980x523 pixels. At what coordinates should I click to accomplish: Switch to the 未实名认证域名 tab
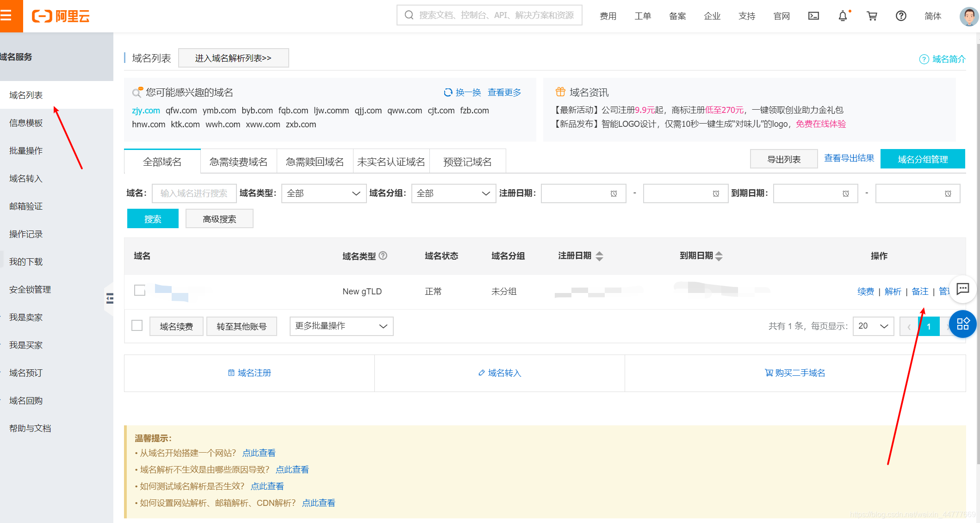click(391, 162)
